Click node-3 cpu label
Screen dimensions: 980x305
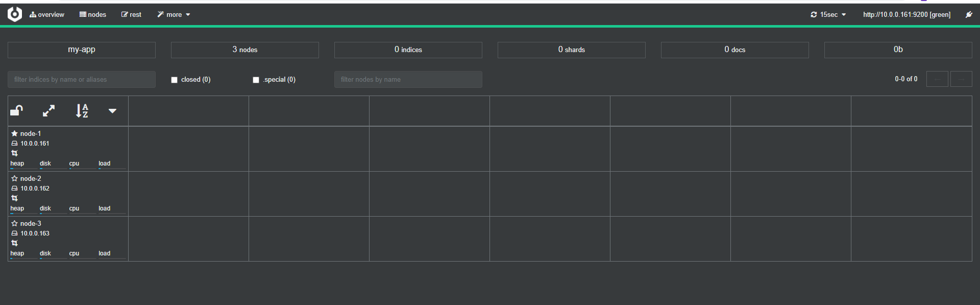[74, 253]
